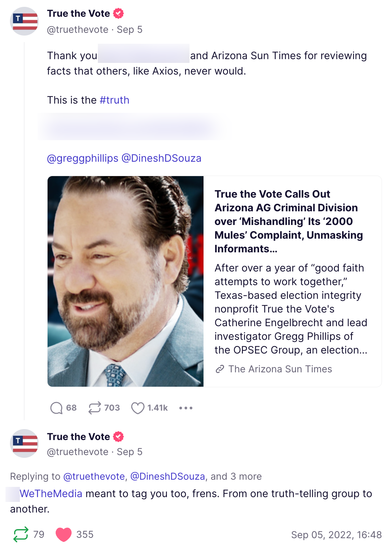This screenshot has height=545, width=392.
Task: Visit the @DineshDSouza mention in first post
Action: (161, 158)
